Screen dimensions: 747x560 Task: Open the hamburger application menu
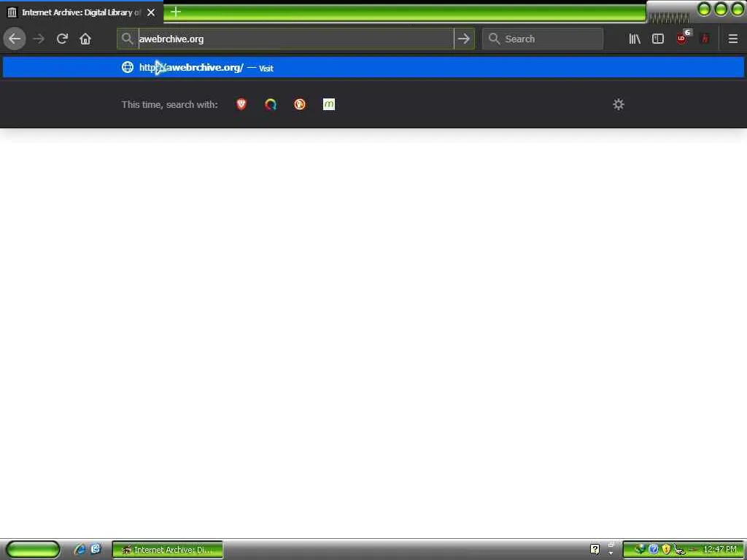(x=732, y=39)
